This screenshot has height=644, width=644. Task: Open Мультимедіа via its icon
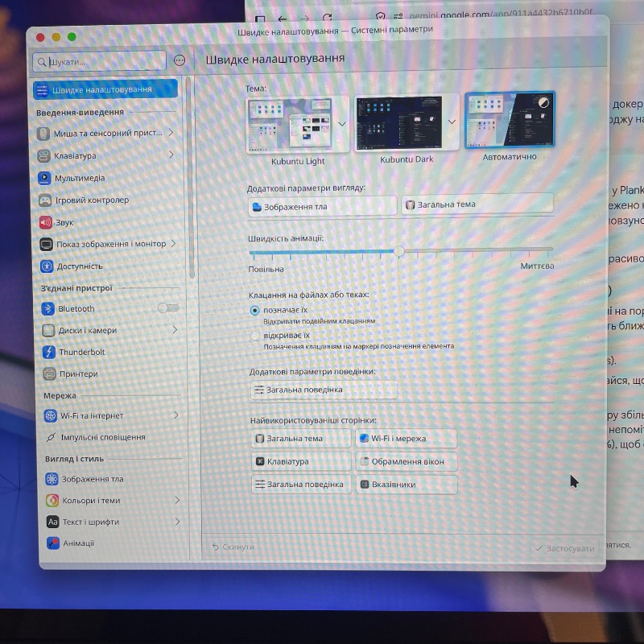click(x=44, y=178)
